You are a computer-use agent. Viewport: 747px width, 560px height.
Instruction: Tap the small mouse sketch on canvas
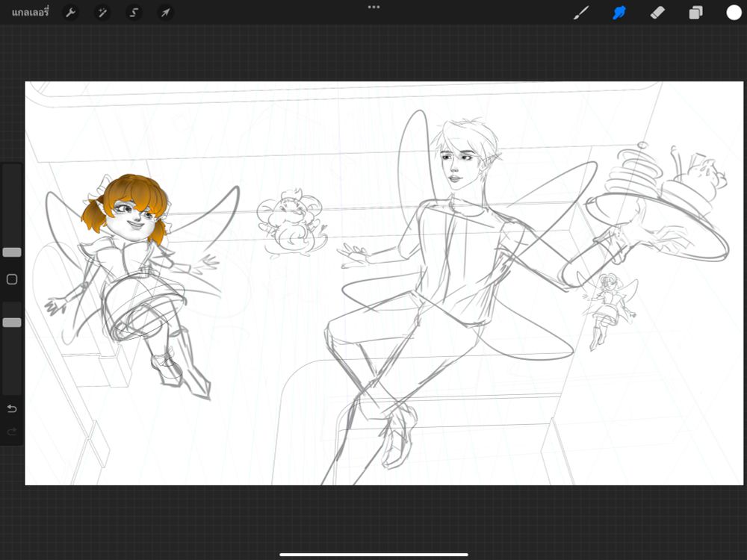coord(290,223)
